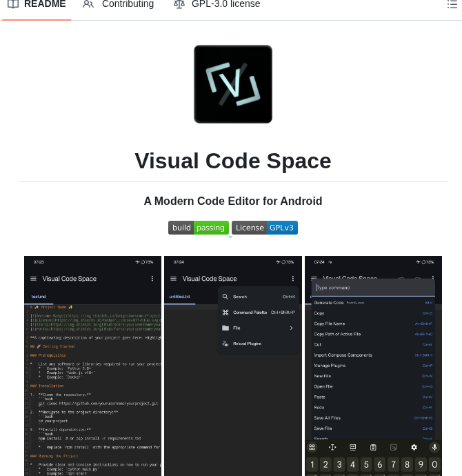The image size is (462, 476).
Task: Choose Command Palette menu entry
Action: [259, 313]
